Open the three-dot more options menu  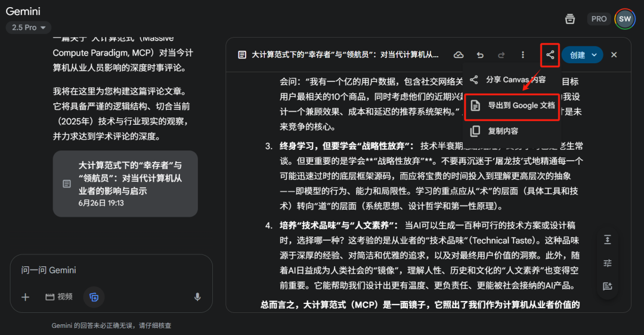[522, 55]
